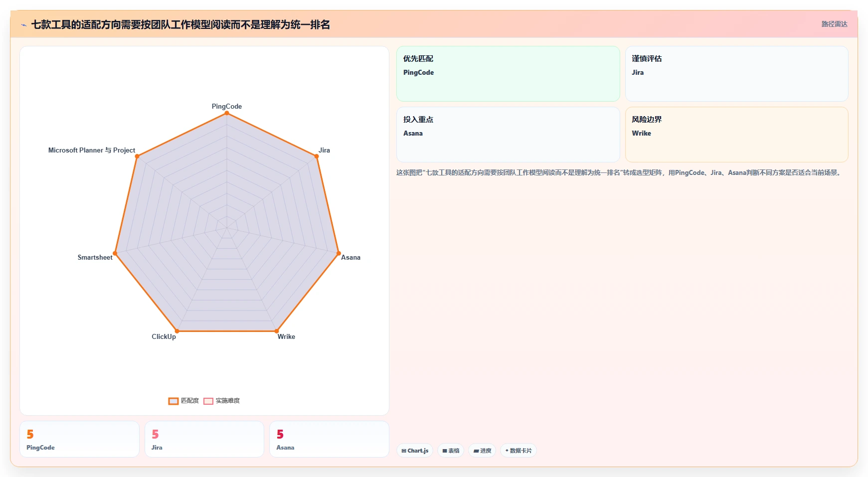Screen dimensions: 868x477
Task: Click the Wrike axis label on radar
Action: 286,336
